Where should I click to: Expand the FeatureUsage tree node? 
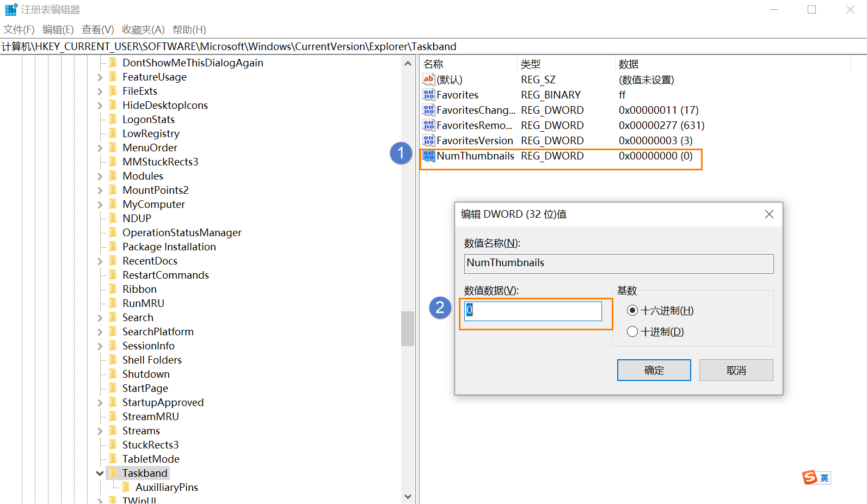click(100, 77)
